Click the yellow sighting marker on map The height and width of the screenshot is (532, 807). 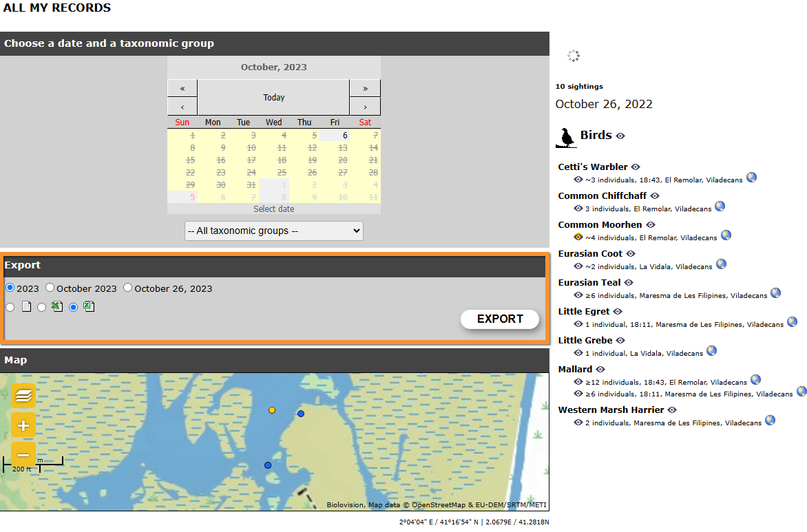coord(272,410)
